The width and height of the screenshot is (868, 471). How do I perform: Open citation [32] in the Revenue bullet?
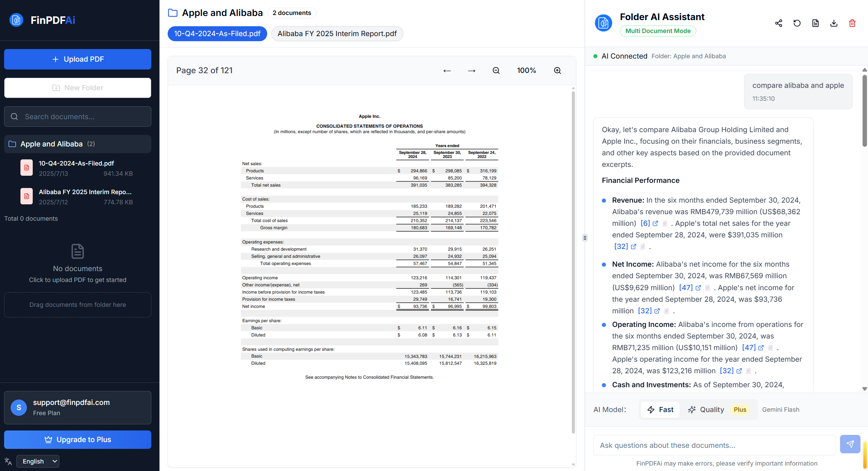point(621,247)
